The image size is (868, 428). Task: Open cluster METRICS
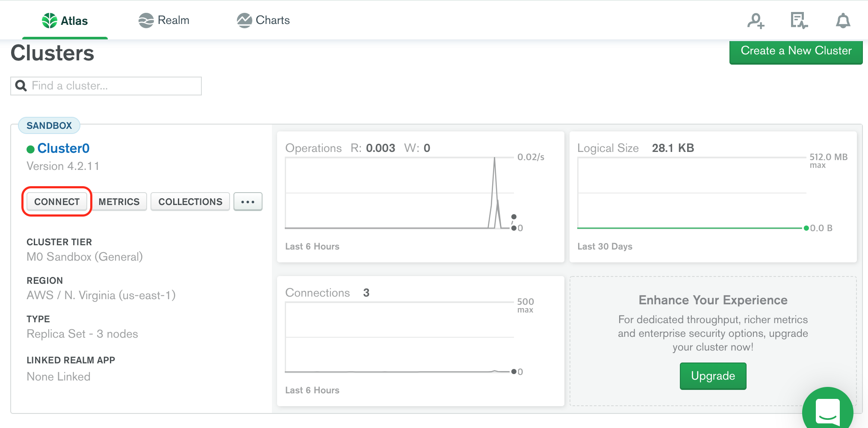click(x=119, y=202)
